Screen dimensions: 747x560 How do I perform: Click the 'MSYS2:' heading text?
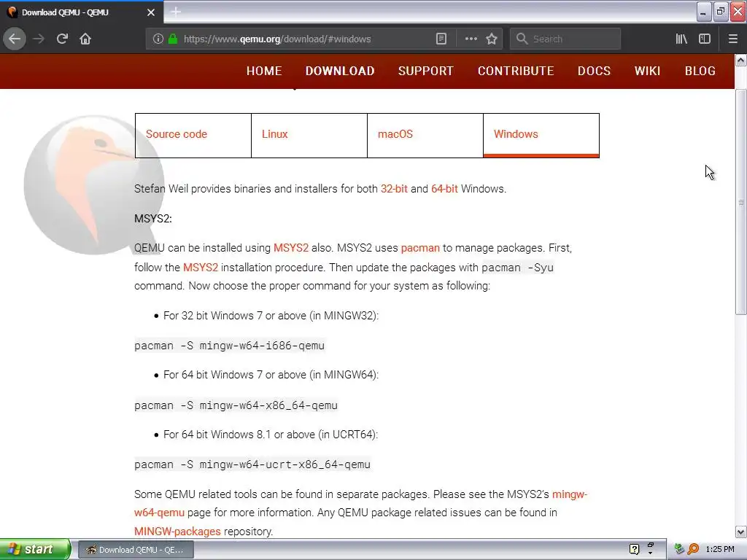(x=153, y=219)
